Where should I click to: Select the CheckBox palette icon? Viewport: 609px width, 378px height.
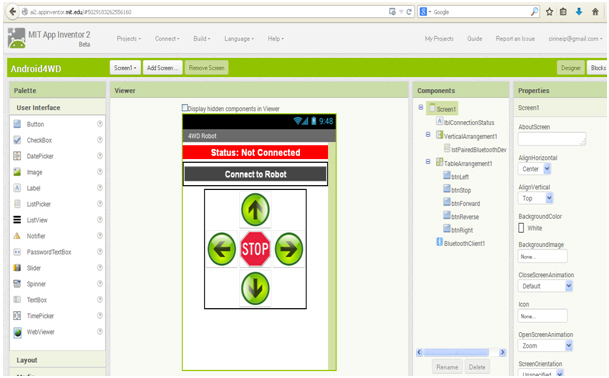[17, 140]
